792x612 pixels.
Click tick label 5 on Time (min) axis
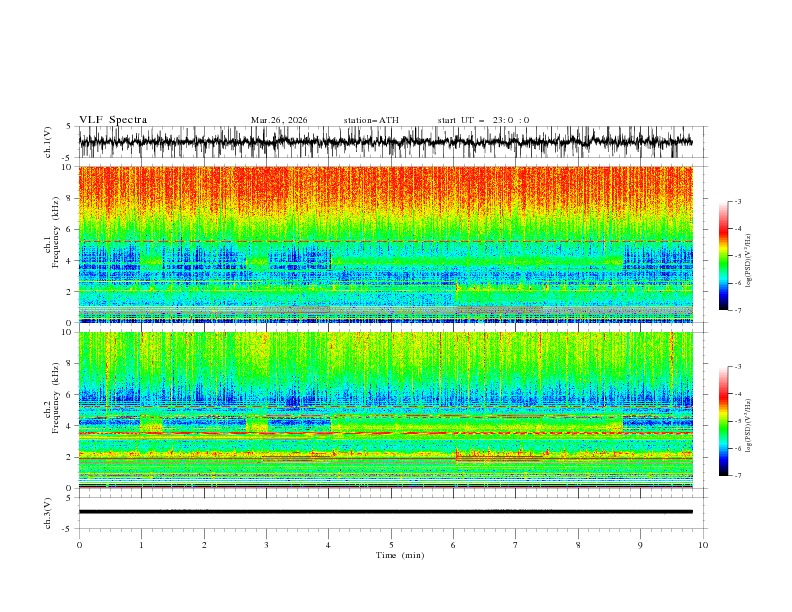(391, 545)
